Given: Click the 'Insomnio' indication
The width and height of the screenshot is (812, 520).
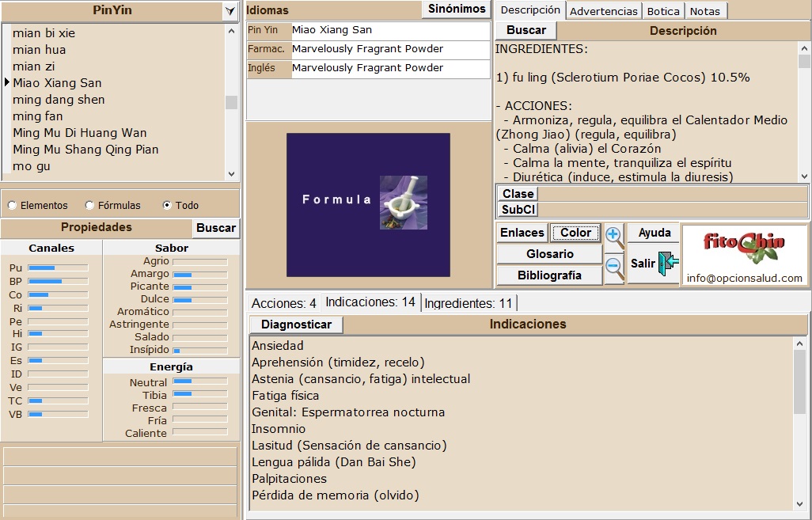Looking at the screenshot, I should click(279, 429).
